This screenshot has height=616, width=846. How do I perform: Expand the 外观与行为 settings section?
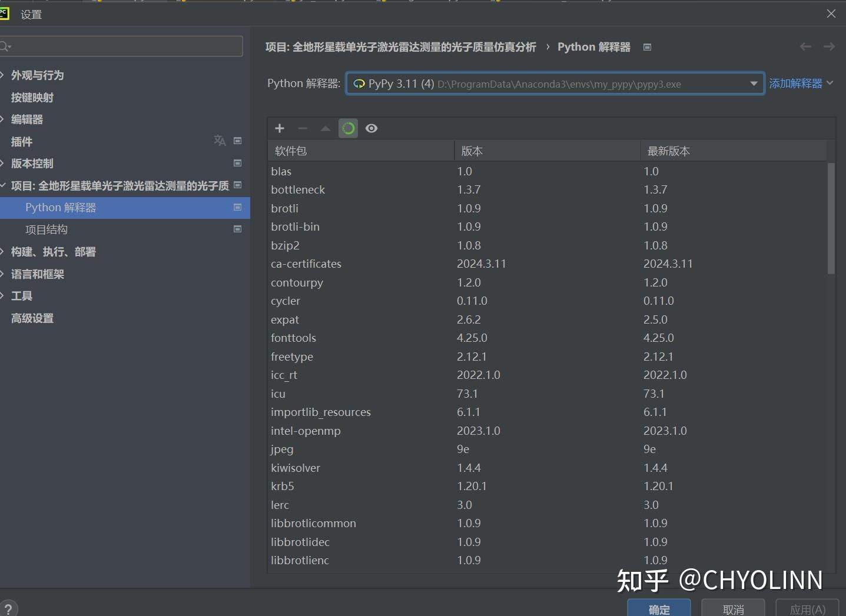[6, 75]
